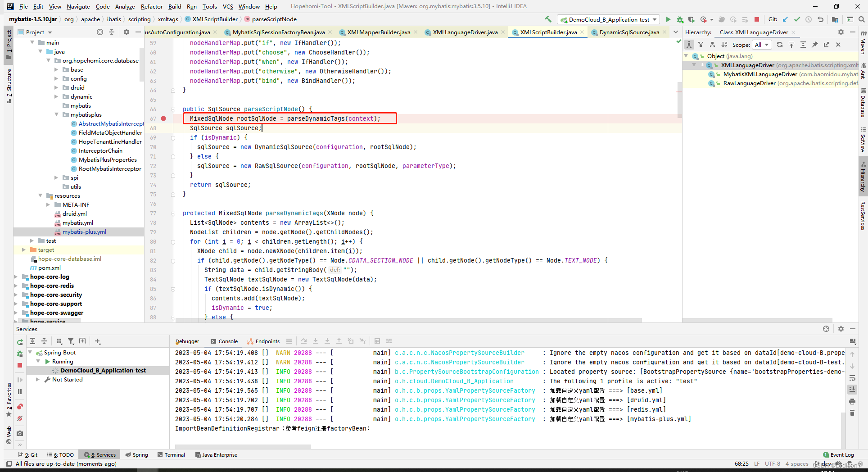Open the Hierarchy Scope All dropdown
868x472 pixels.
coord(762,45)
